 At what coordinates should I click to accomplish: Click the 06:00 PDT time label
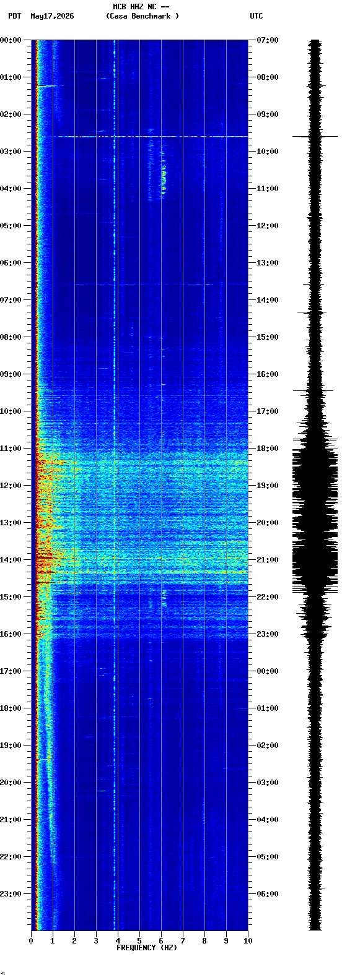tap(11, 263)
